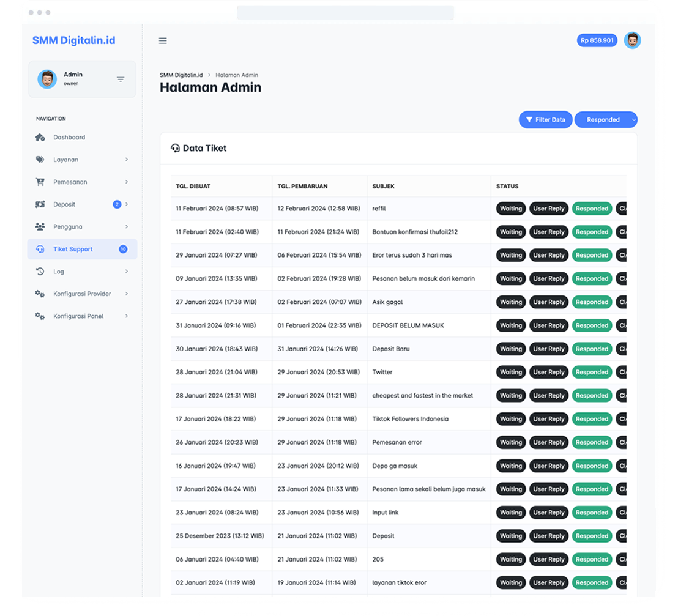The image size is (678, 616).
Task: Click the Pemesanan cart icon
Action: point(40,182)
